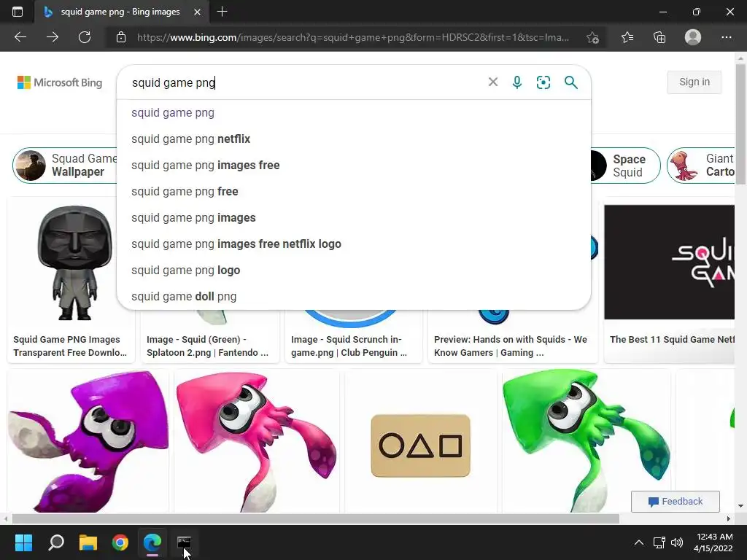Open Edge settings and more menu
The height and width of the screenshot is (560, 747).
(x=726, y=37)
